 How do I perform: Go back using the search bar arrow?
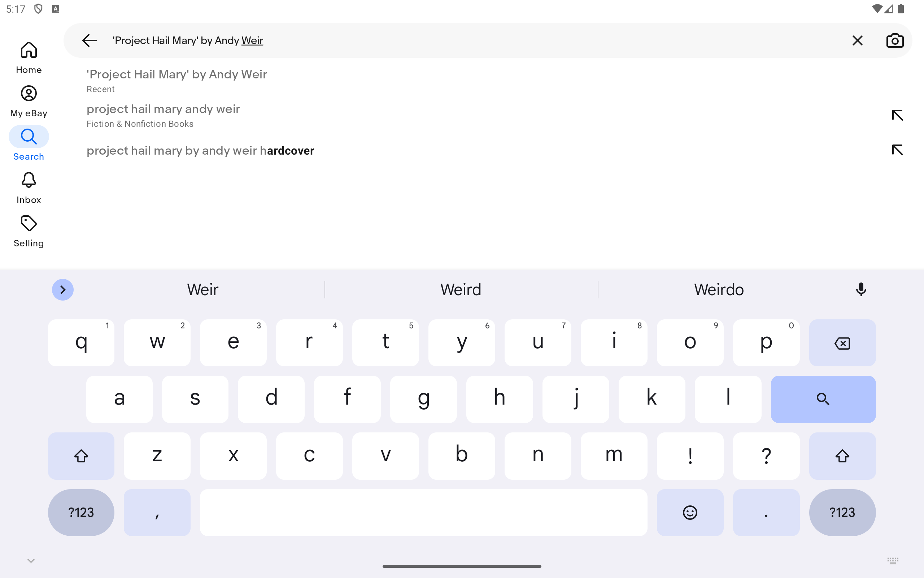pos(90,40)
